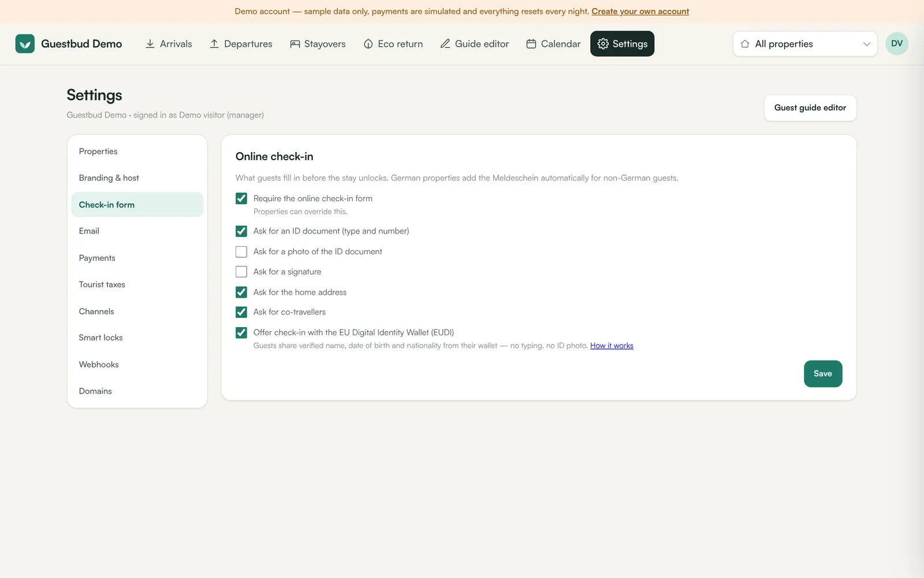Uncheck Ask for co-travellers
Viewport: 924px width, 578px height.
[241, 312]
